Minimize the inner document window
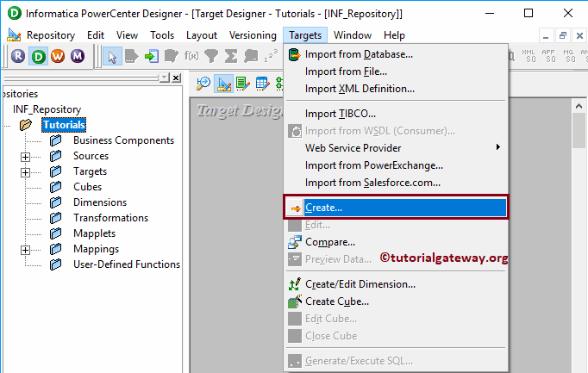Screen dimensions: 588x373 (x=546, y=35)
